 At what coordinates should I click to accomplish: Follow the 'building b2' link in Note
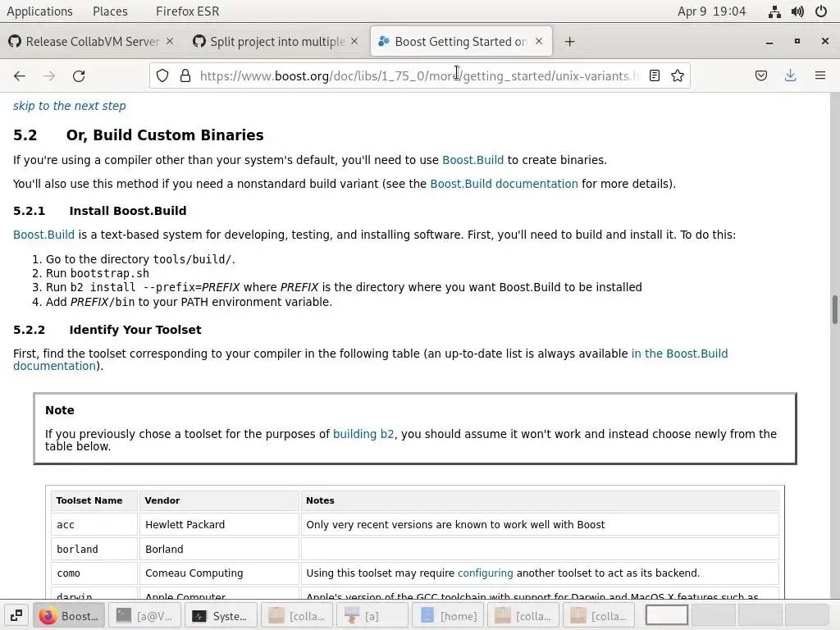[x=363, y=434]
